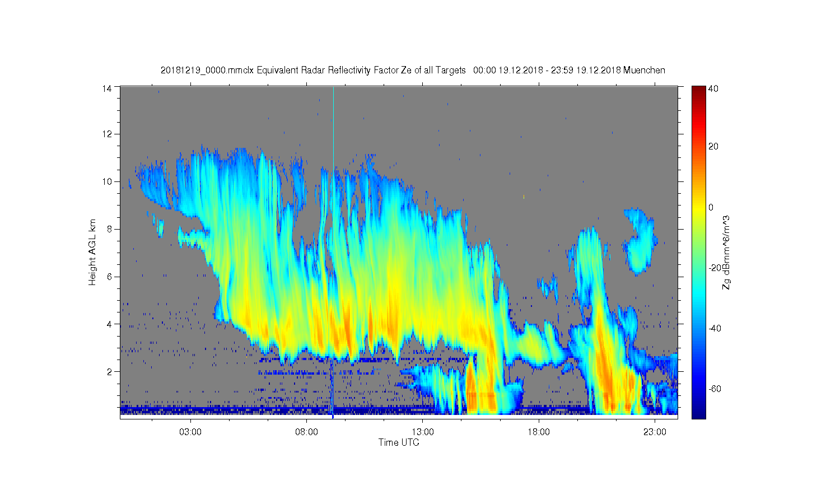Click the '18:00' time tick label
Image resolution: width=840 pixels, height=504 pixels.
click(539, 432)
